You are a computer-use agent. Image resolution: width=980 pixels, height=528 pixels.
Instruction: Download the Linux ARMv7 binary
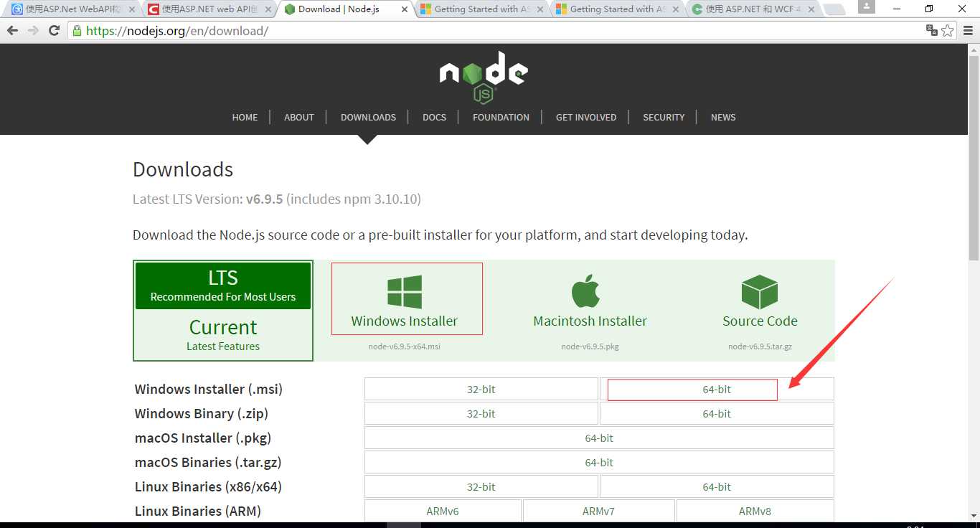click(598, 511)
